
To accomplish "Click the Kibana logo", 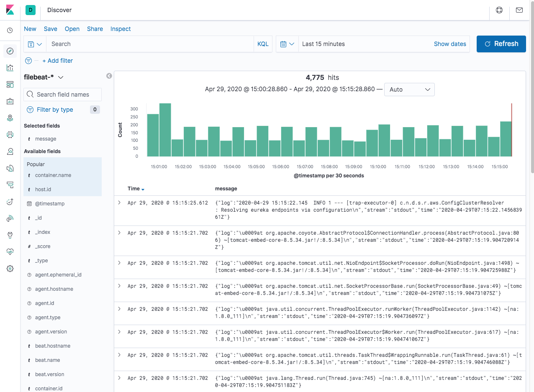I will point(10,10).
